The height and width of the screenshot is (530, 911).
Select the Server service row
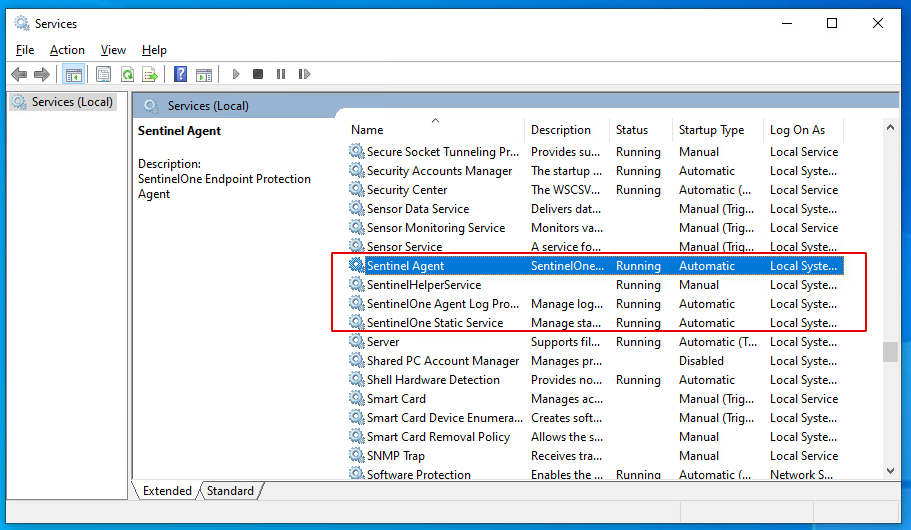pos(596,342)
